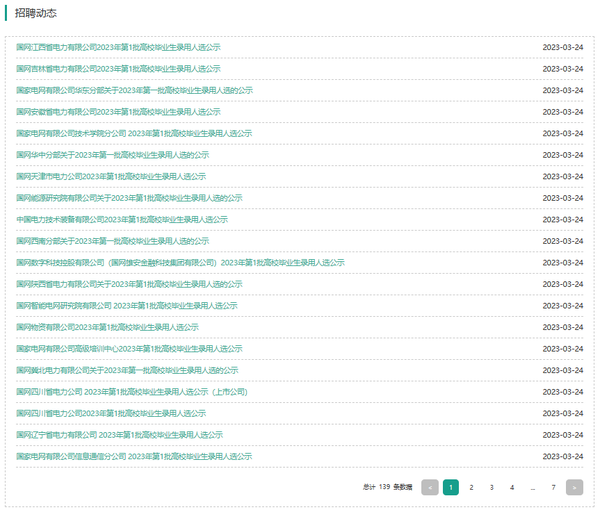The width and height of the screenshot is (600, 512).
Task: Open 国家电网有限公司信息通信分公司 公示 link
Action: 134,456
